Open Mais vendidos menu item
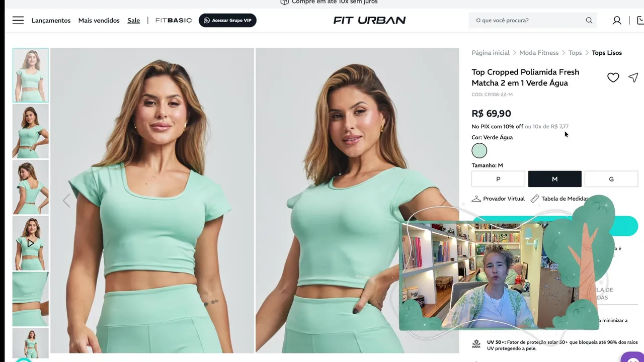This screenshot has height=362, width=644. tap(99, 21)
